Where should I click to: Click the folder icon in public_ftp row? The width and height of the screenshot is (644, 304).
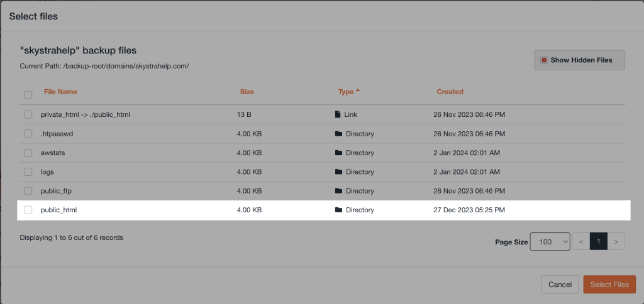pos(338,191)
